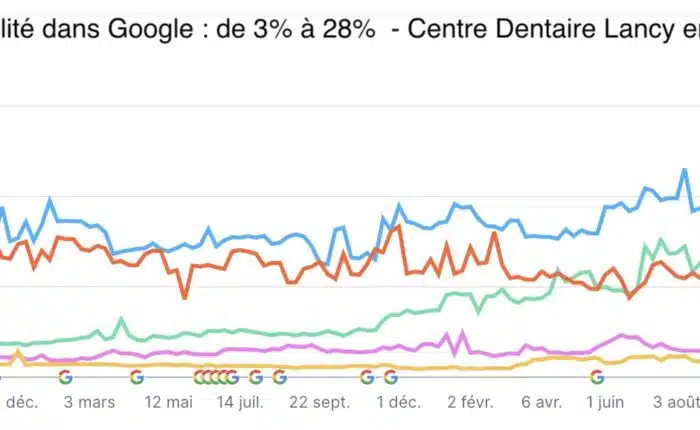Viewport: 700px width, 430px height.
Task: Click the Google marker nearest 22 sept.
Action: click(x=280, y=377)
